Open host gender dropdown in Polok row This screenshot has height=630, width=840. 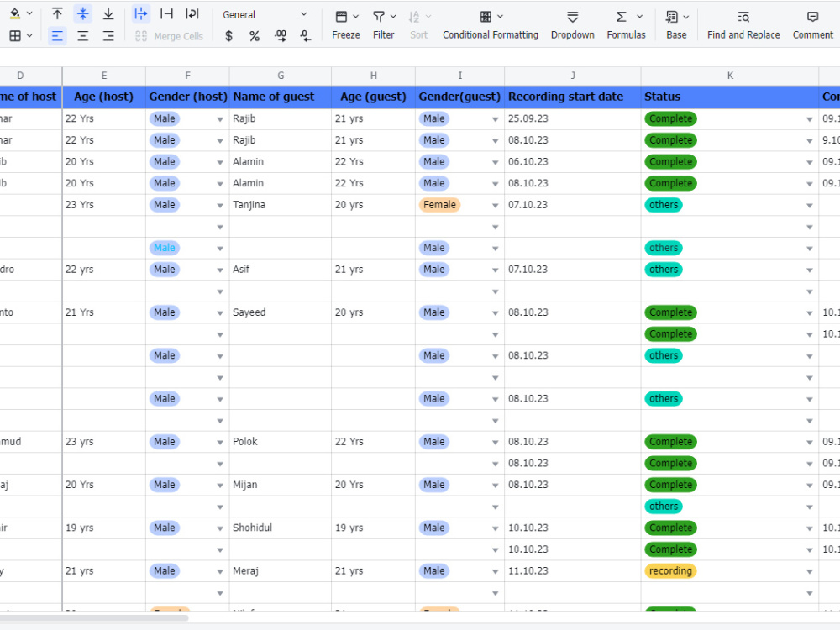219,443
